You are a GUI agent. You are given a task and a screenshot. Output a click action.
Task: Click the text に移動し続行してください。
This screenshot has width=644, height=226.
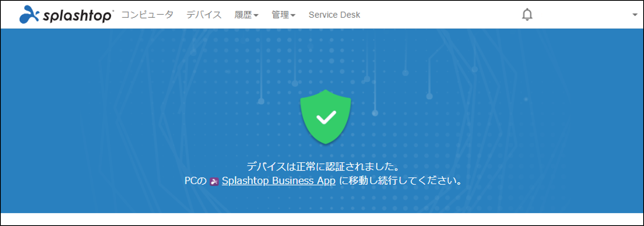click(401, 181)
